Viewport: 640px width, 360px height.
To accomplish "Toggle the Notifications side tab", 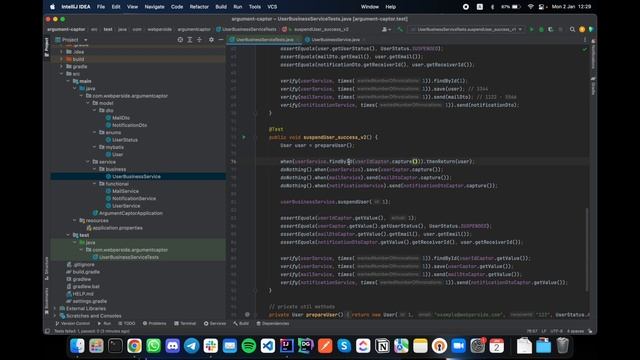I will click(593, 54).
